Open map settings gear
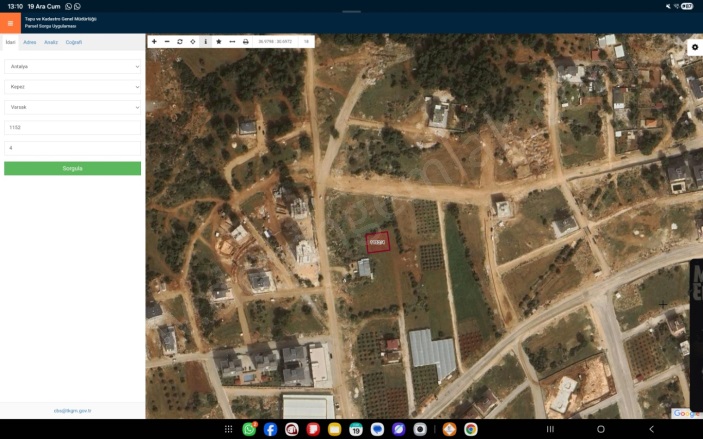703x439 pixels. point(694,47)
